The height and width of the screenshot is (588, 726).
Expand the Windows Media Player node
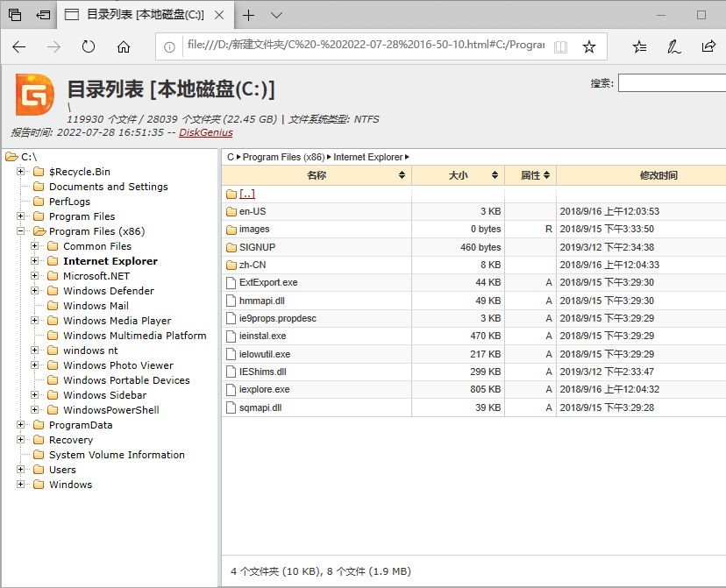click(x=35, y=320)
